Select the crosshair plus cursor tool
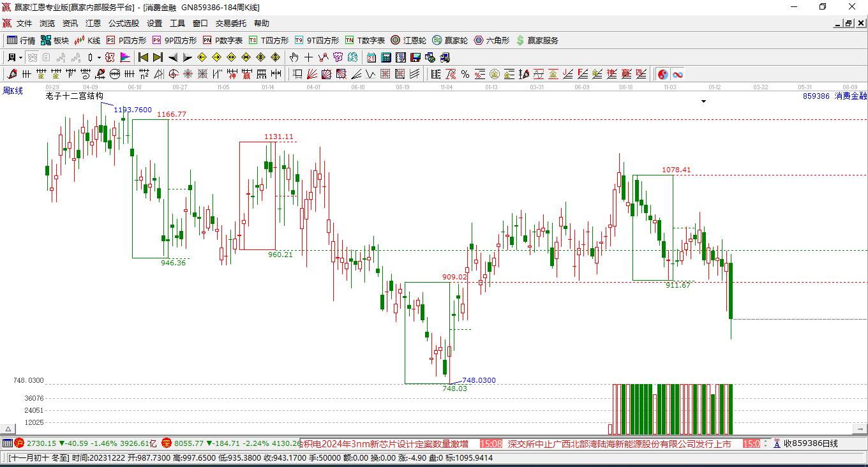This screenshot has height=467, width=868. (x=309, y=57)
